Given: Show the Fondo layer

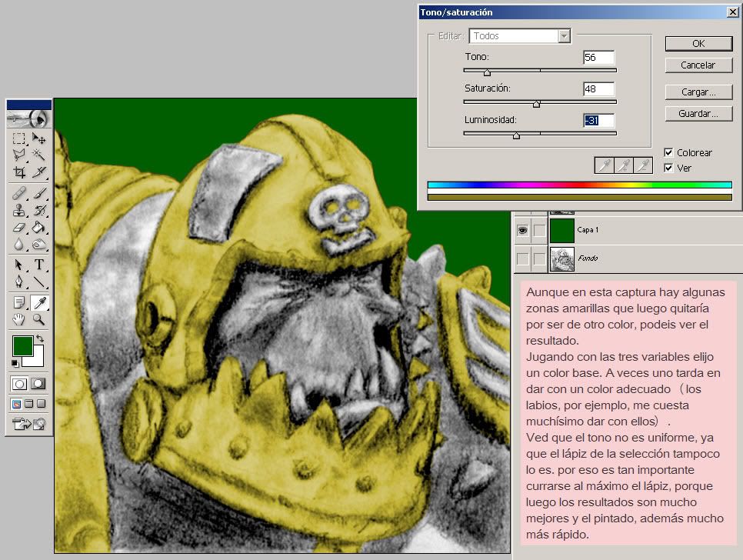Looking at the screenshot, I should (522, 258).
